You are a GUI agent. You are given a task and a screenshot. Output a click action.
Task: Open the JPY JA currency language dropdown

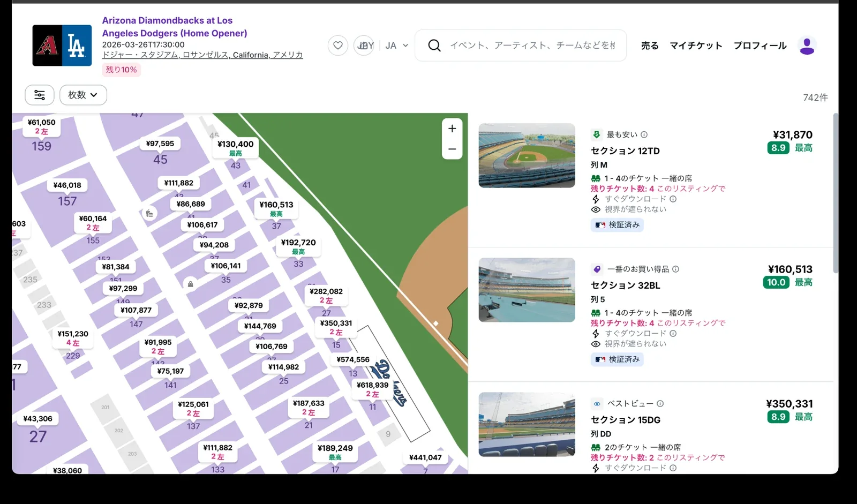coord(382,46)
